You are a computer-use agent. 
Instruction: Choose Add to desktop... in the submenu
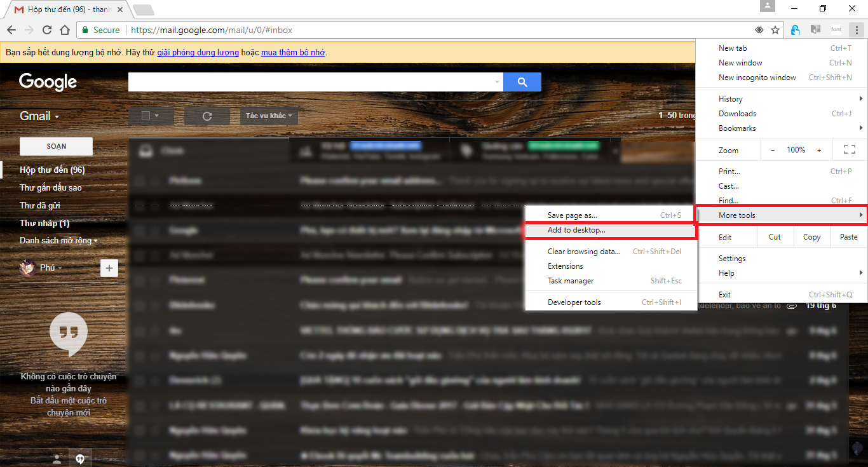click(611, 230)
